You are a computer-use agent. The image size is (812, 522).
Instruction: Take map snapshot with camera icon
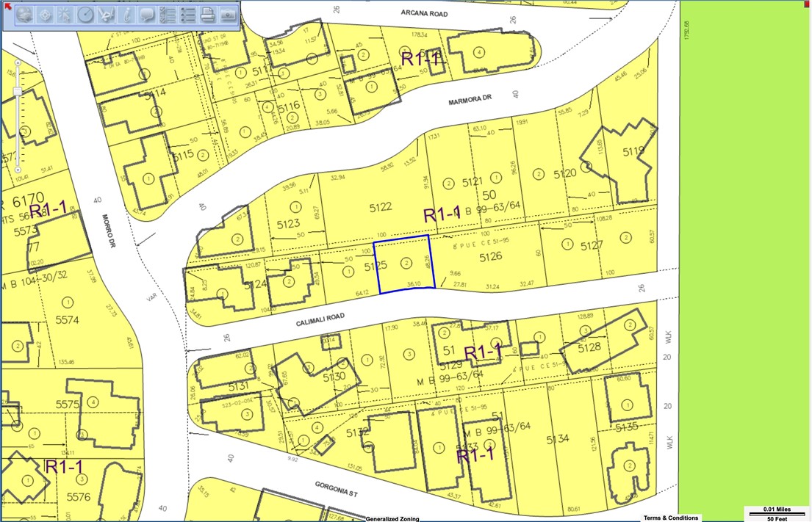tap(229, 15)
